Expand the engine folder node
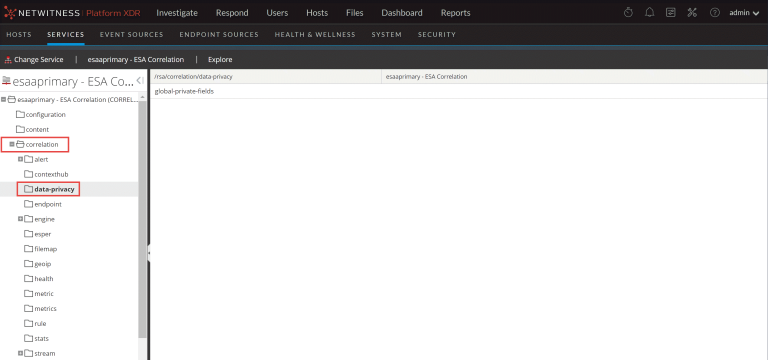 click(21, 219)
